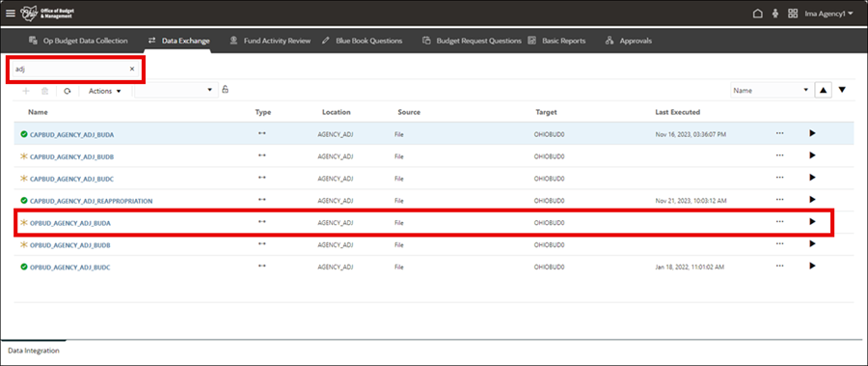Open the Budget Request Questions tab
Viewport: 868px width, 366px height.
[x=473, y=41]
